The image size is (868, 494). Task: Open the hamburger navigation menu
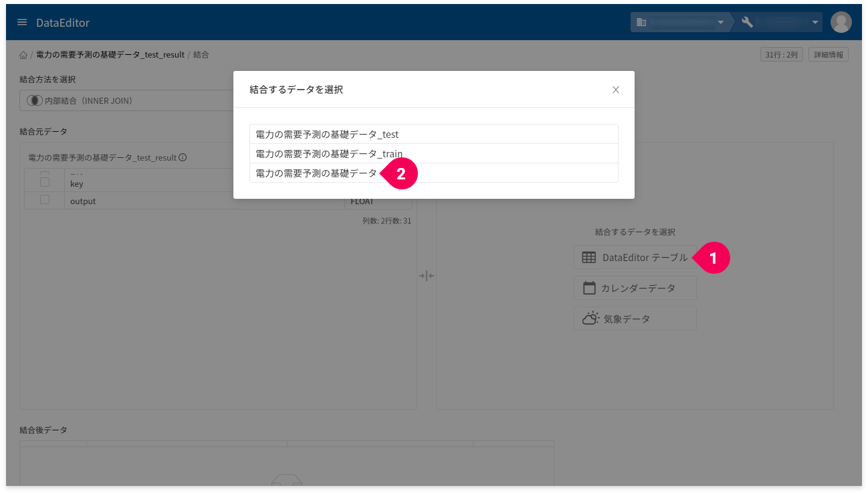pyautogui.click(x=22, y=23)
